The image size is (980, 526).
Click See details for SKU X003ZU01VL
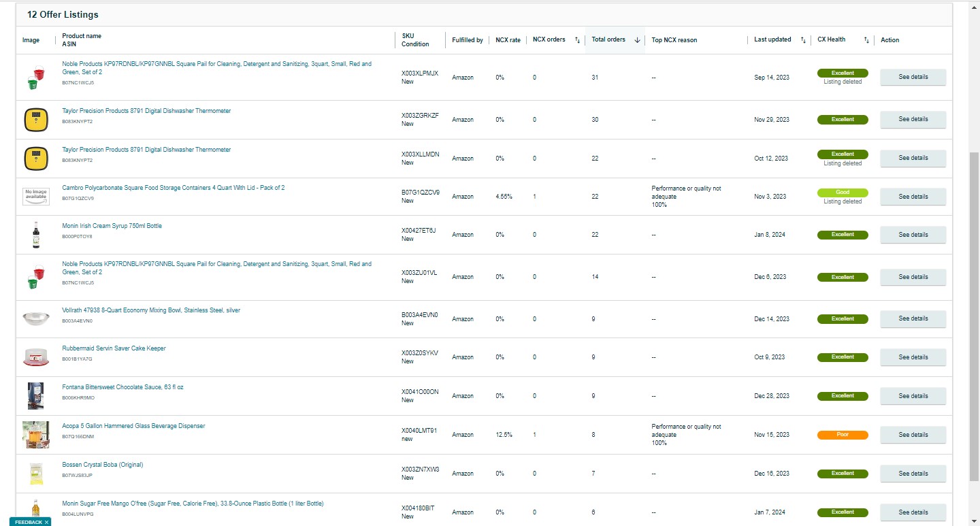point(913,277)
